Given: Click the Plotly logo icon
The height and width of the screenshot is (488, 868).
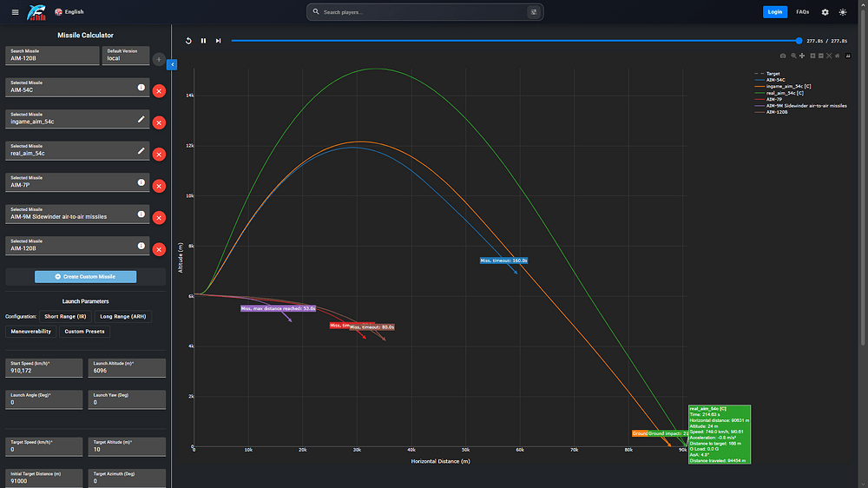Looking at the screenshot, I should (x=848, y=56).
